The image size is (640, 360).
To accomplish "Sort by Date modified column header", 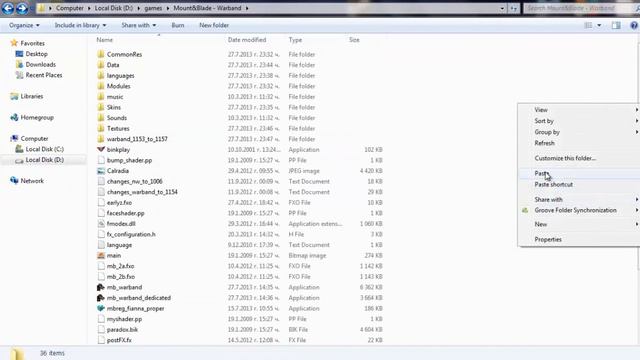I will 247,40.
